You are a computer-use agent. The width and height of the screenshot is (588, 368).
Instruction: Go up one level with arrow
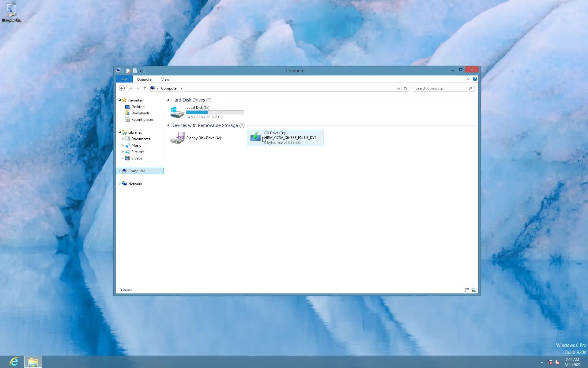[x=145, y=88]
